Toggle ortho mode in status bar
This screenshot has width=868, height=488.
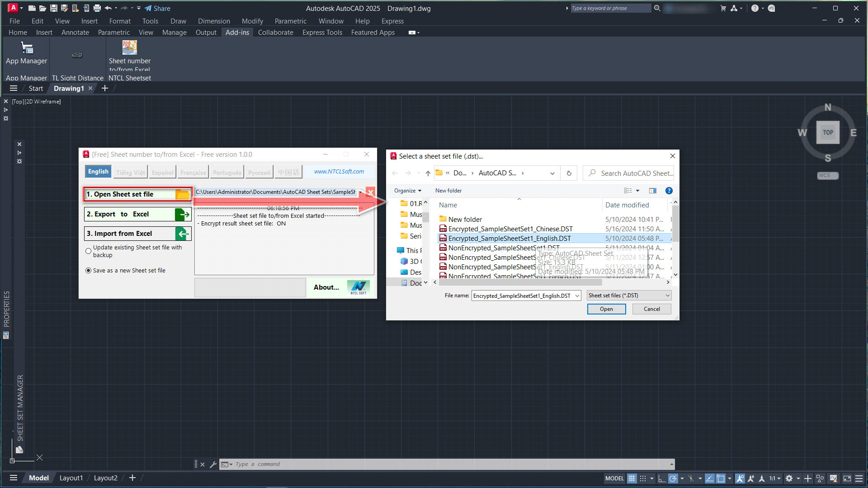tap(661, 478)
